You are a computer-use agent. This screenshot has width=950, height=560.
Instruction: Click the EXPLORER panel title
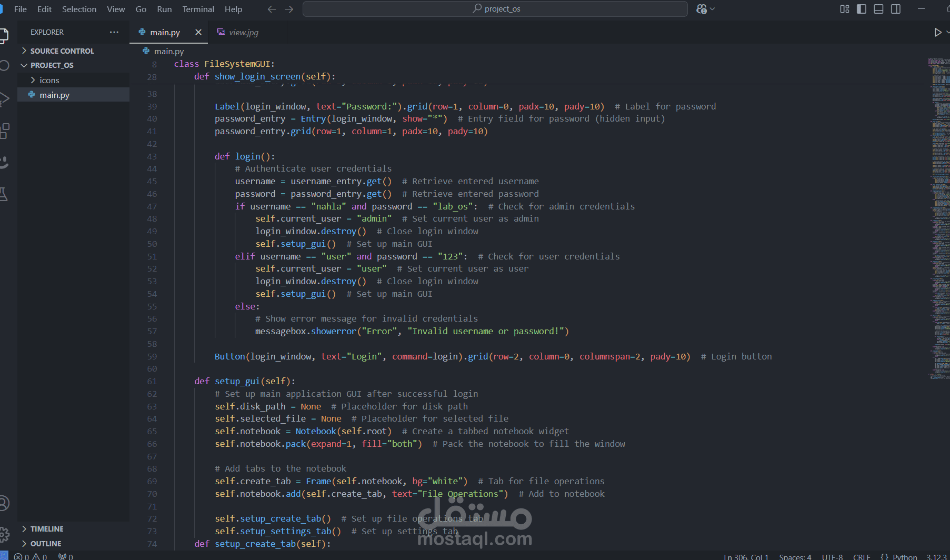pos(47,32)
